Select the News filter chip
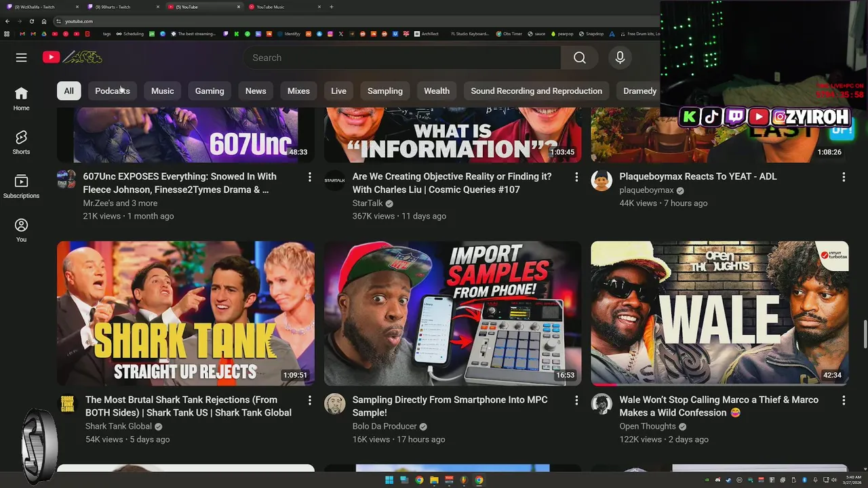The image size is (868, 488). (256, 91)
